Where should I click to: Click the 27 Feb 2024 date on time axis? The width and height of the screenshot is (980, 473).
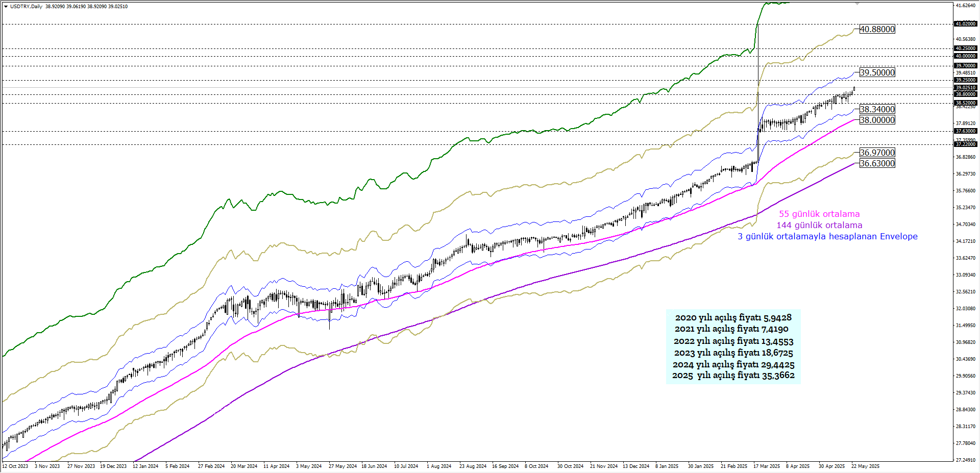tap(211, 466)
